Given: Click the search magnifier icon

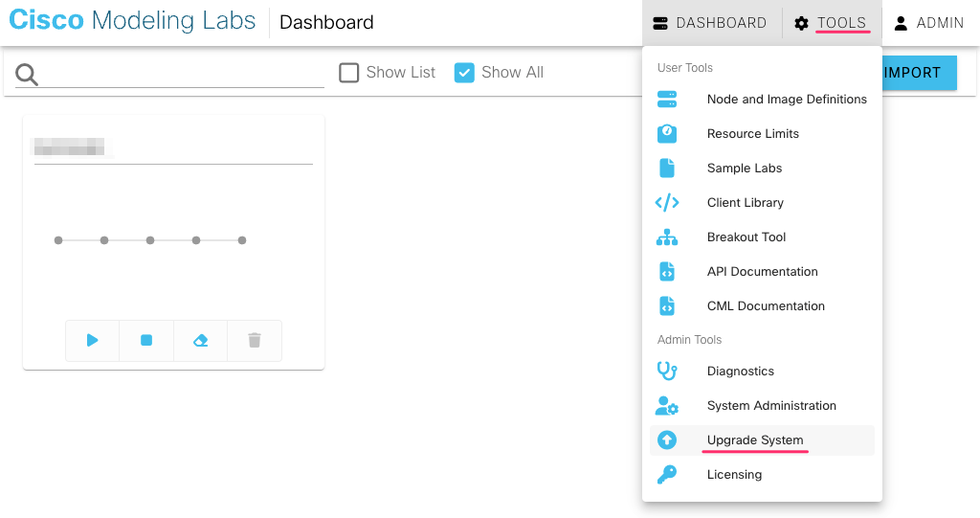Looking at the screenshot, I should (27, 75).
